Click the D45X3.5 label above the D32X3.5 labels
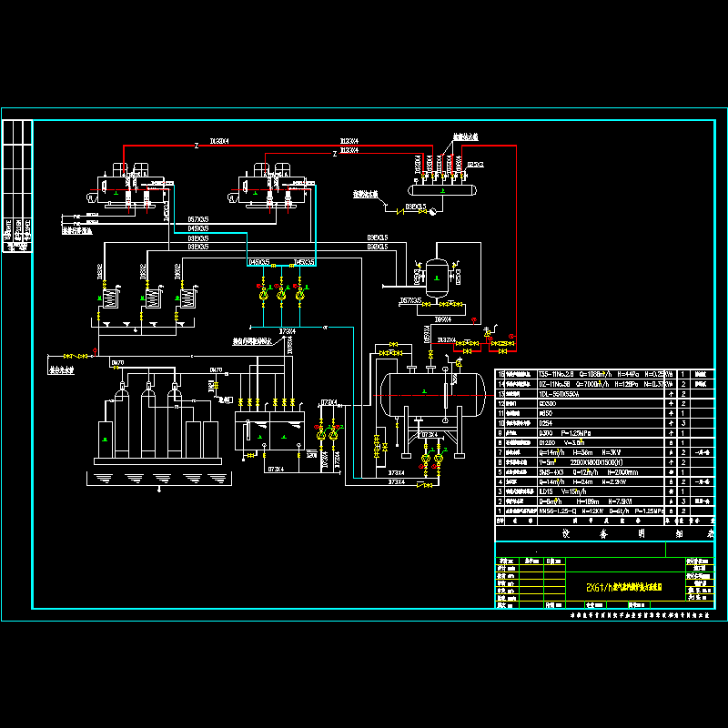The height and width of the screenshot is (728, 728). pyautogui.click(x=198, y=228)
